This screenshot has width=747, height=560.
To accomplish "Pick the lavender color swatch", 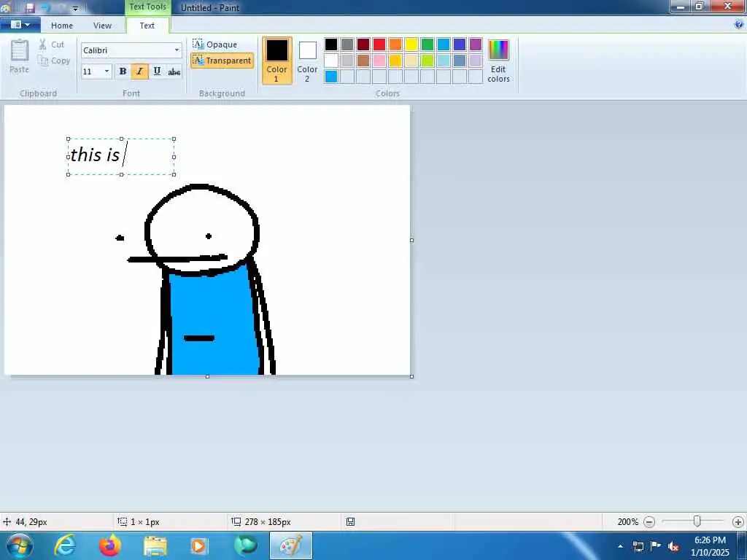I will (476, 61).
